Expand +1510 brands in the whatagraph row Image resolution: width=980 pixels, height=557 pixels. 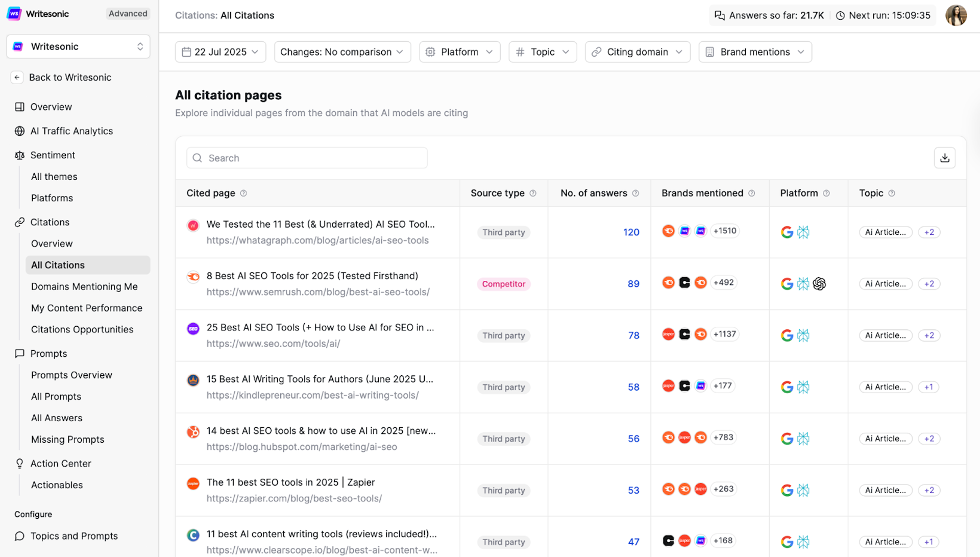[725, 231]
